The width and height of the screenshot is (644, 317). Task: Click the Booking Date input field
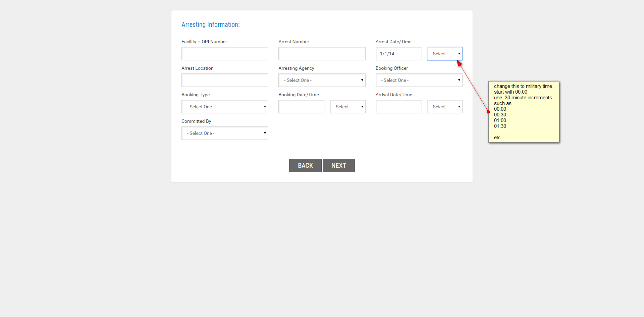click(302, 107)
